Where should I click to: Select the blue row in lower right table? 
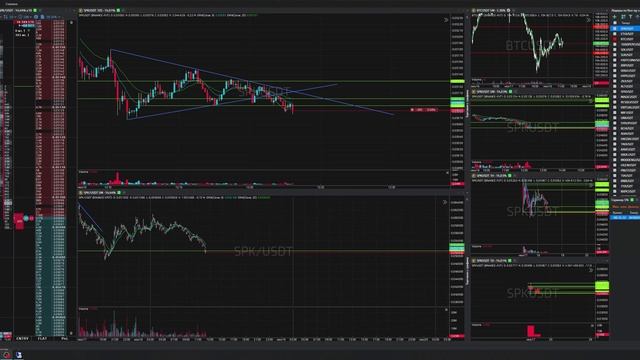[x=625, y=218]
